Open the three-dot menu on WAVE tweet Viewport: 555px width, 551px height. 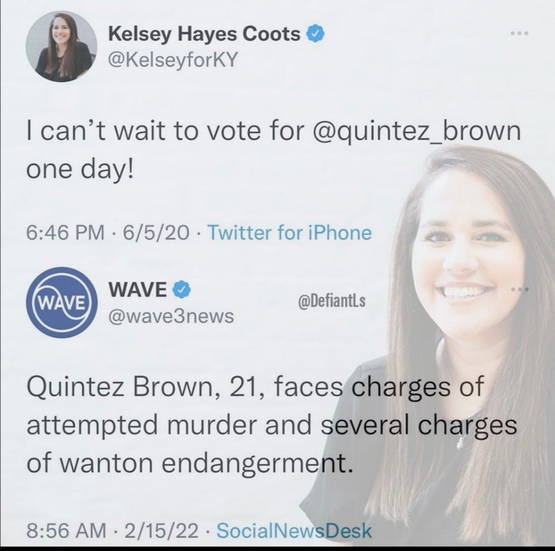click(520, 289)
